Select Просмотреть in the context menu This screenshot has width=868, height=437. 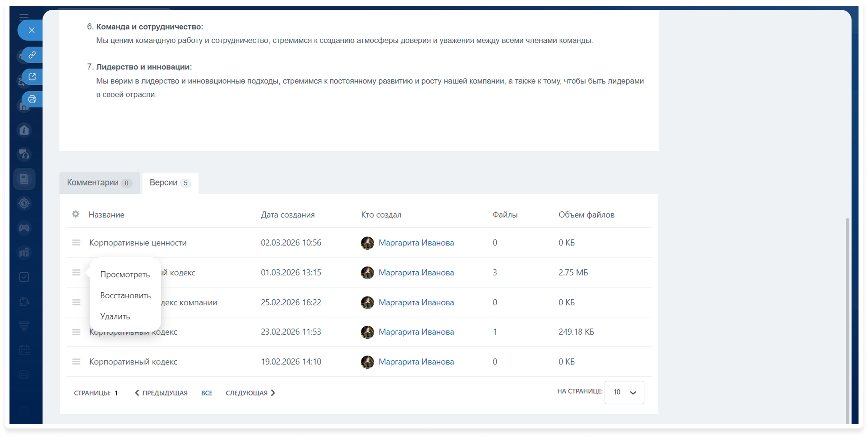point(125,275)
